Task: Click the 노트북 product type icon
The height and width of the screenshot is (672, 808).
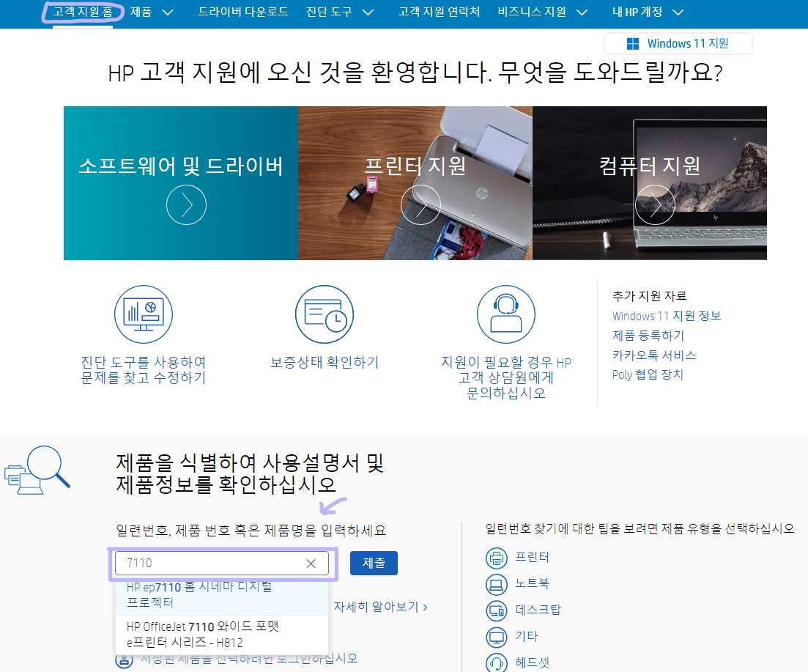Action: pos(496,584)
